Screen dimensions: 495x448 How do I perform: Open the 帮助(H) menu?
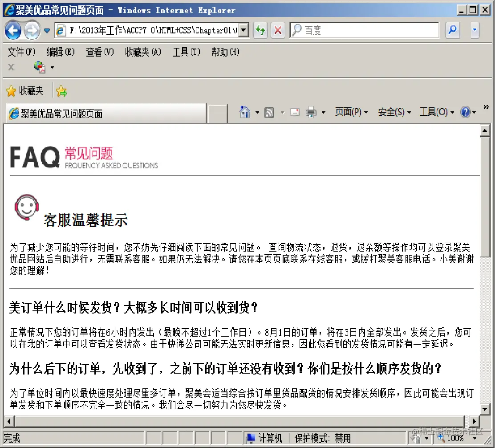tap(225, 52)
